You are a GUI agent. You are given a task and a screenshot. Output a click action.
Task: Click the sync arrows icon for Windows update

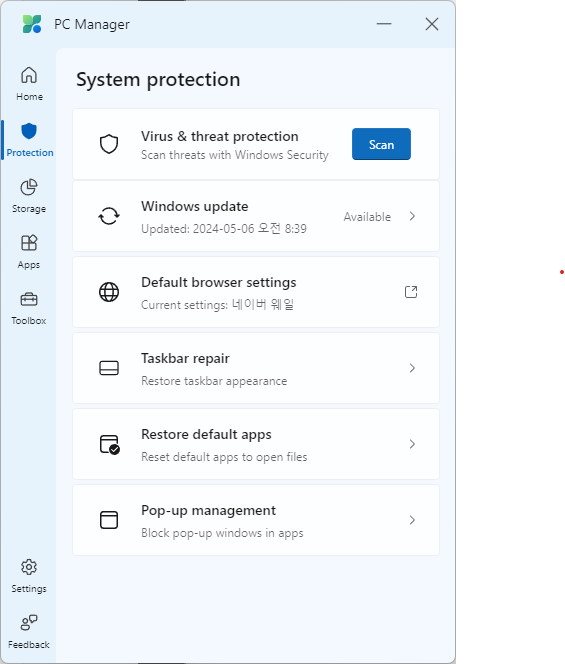[x=109, y=216]
